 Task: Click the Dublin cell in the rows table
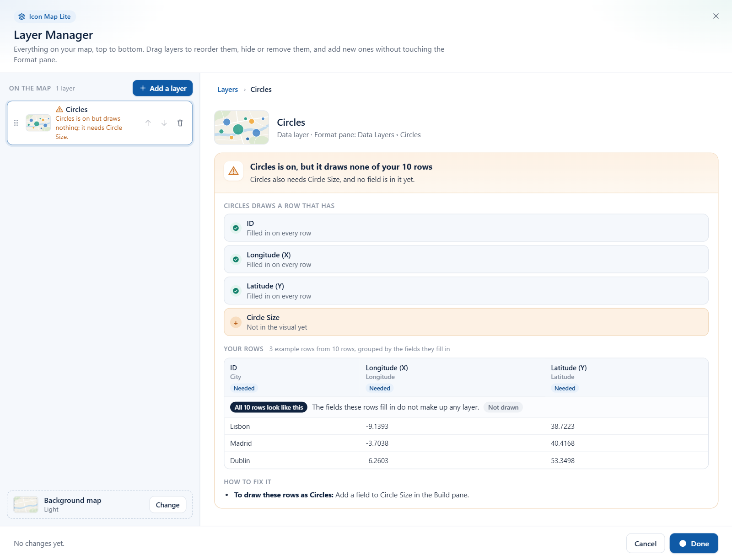[x=240, y=461]
